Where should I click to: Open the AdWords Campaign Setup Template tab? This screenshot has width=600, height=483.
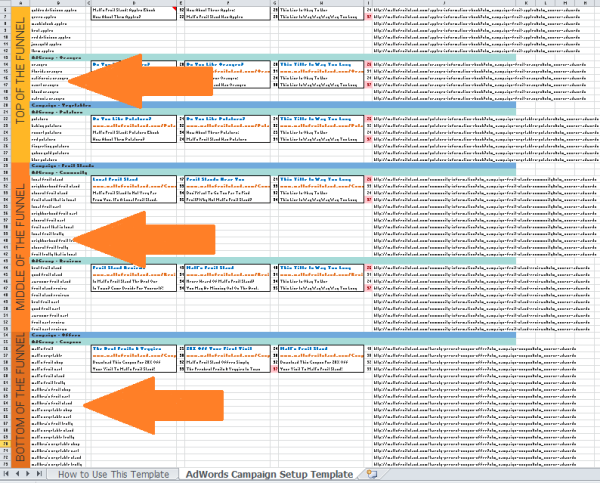click(x=269, y=474)
